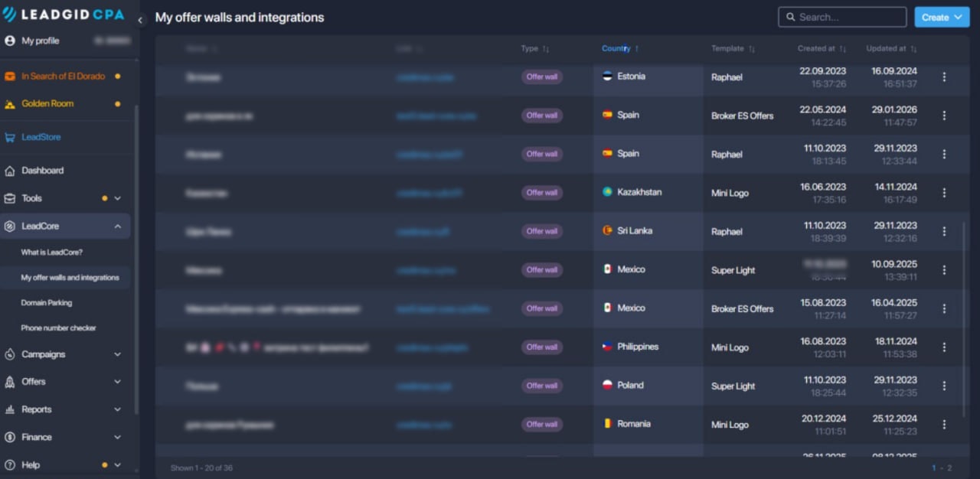Viewport: 980px width, 479px height.
Task: Collapse the sidebar with the arrow button
Action: (x=140, y=21)
